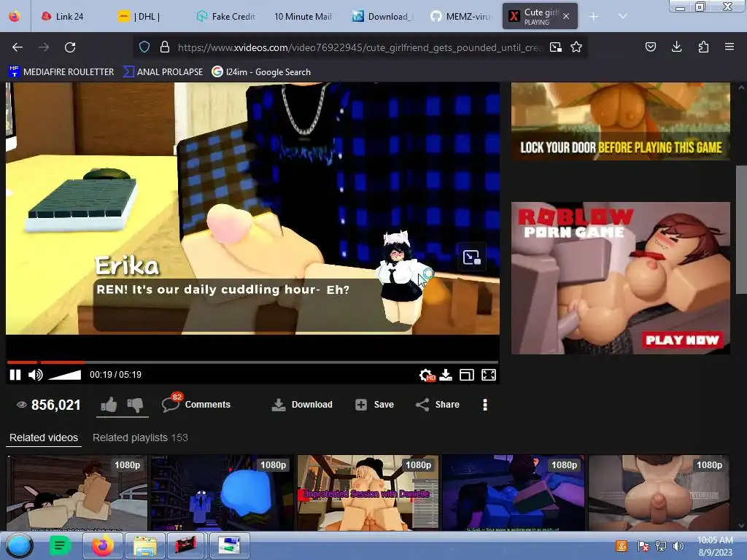
Task: Open the Firefox downloads panel
Action: click(676, 47)
